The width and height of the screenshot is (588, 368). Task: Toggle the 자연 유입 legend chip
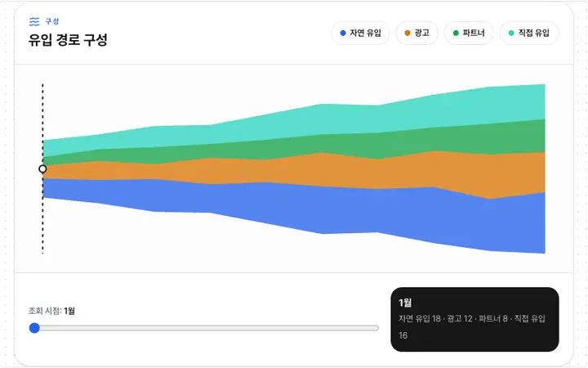click(360, 33)
